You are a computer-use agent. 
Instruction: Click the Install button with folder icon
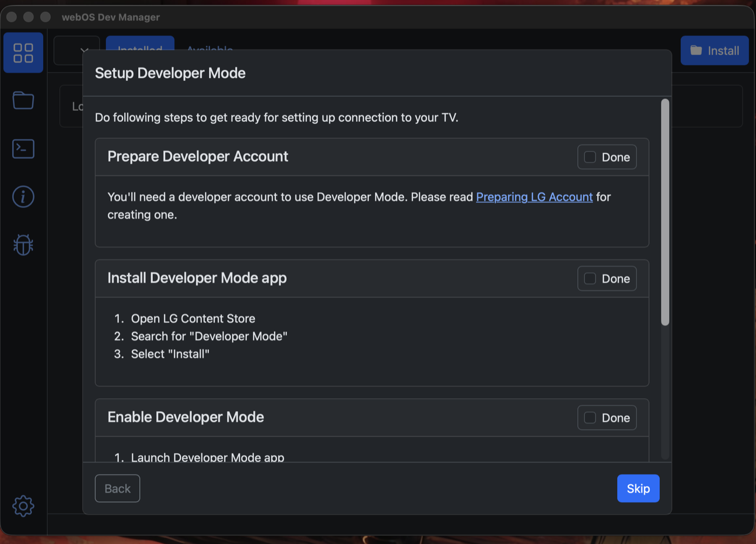point(714,51)
